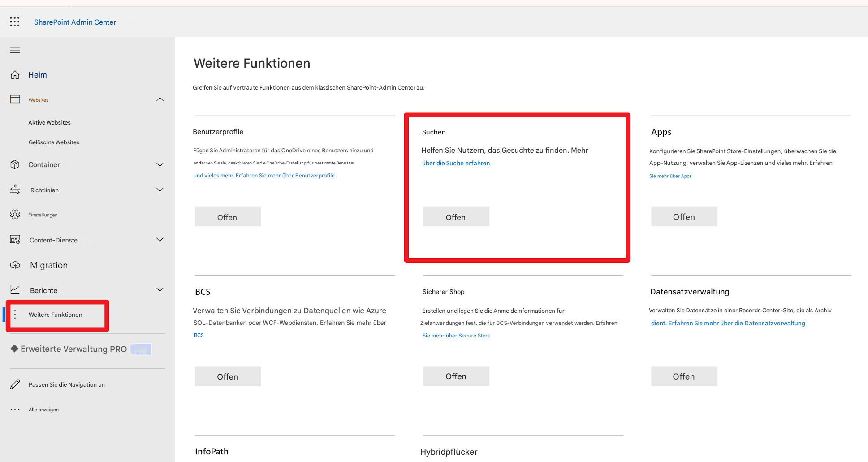This screenshot has width=868, height=462.
Task: Click the Websites label in sidebar
Action: (x=39, y=100)
